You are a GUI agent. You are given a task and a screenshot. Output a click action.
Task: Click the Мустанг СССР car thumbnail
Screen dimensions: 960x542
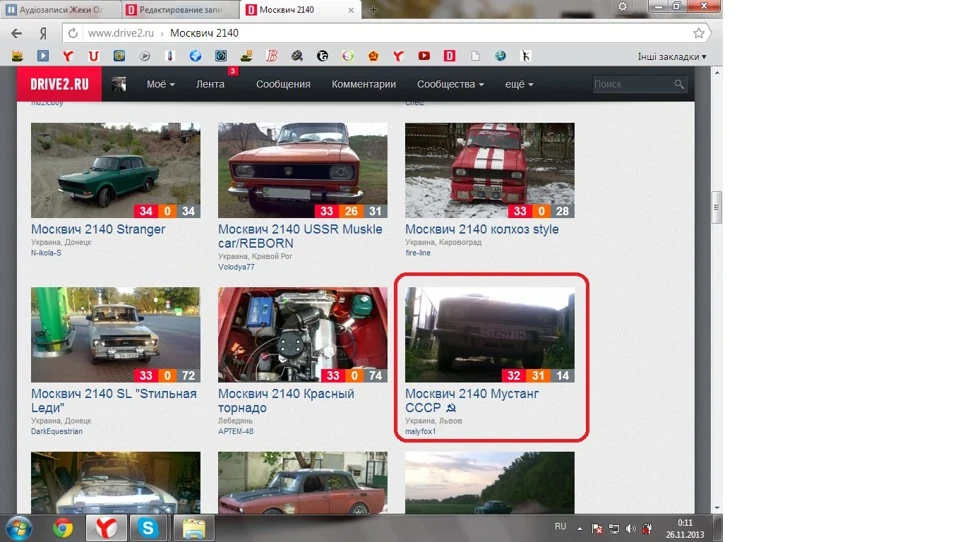tap(490, 335)
